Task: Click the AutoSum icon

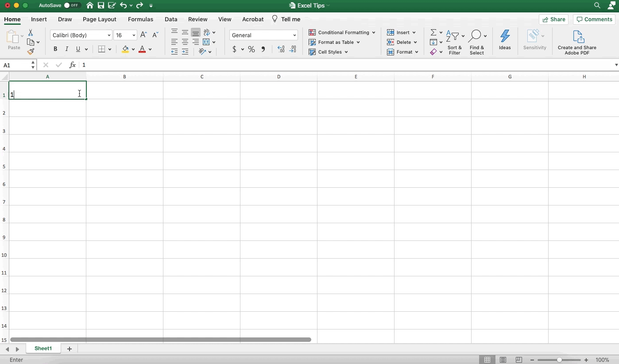Action: (433, 32)
